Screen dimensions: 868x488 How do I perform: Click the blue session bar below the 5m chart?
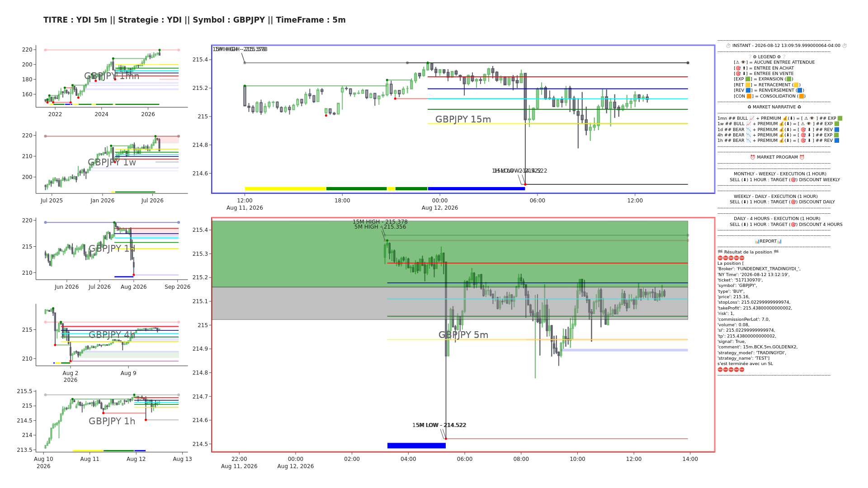416,446
